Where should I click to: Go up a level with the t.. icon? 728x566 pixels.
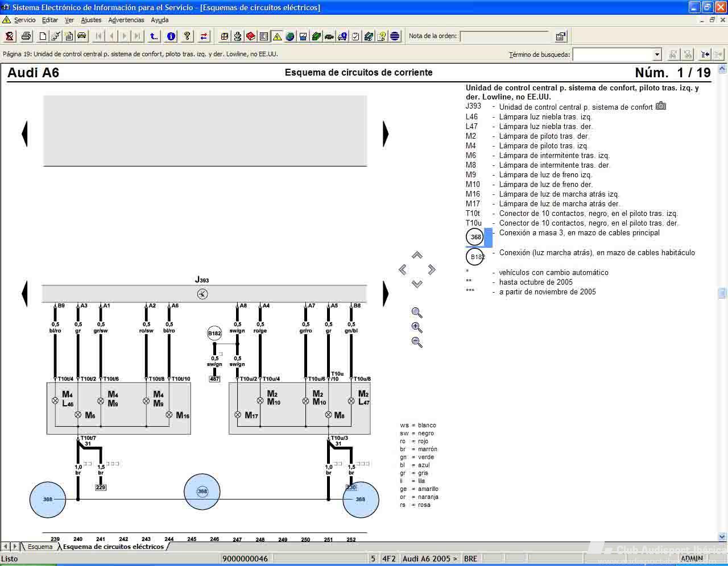coord(154,36)
